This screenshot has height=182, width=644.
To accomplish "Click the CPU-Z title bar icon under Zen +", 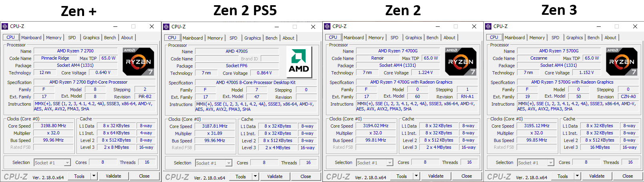I will (x=5, y=26).
